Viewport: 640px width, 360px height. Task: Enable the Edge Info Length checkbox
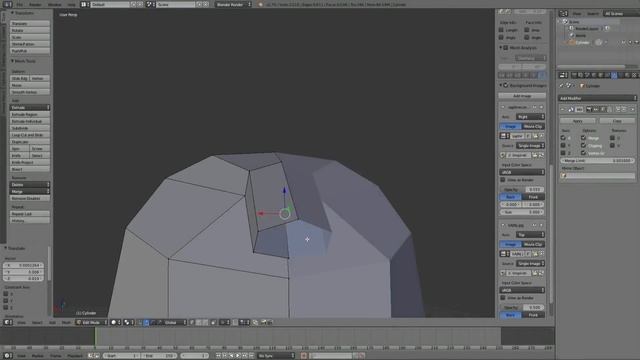[501, 30]
